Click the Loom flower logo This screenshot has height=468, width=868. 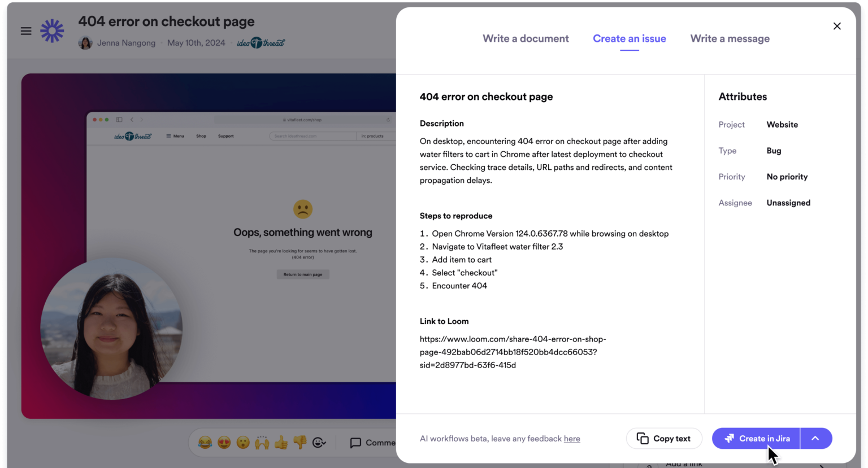click(52, 31)
